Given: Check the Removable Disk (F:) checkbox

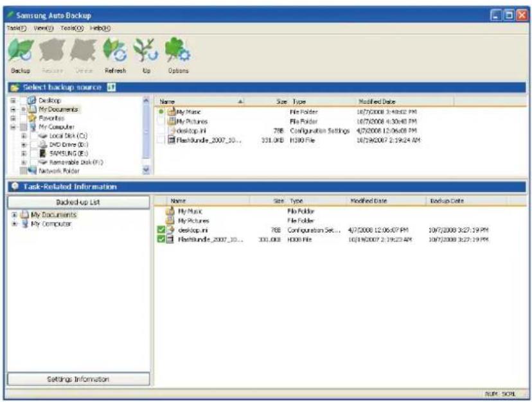Looking at the screenshot, I should pos(33,162).
